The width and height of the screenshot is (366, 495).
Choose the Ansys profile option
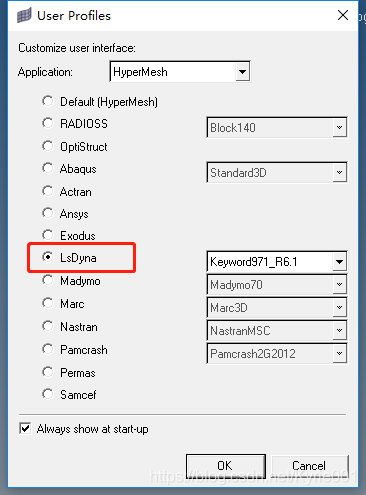tap(48, 213)
